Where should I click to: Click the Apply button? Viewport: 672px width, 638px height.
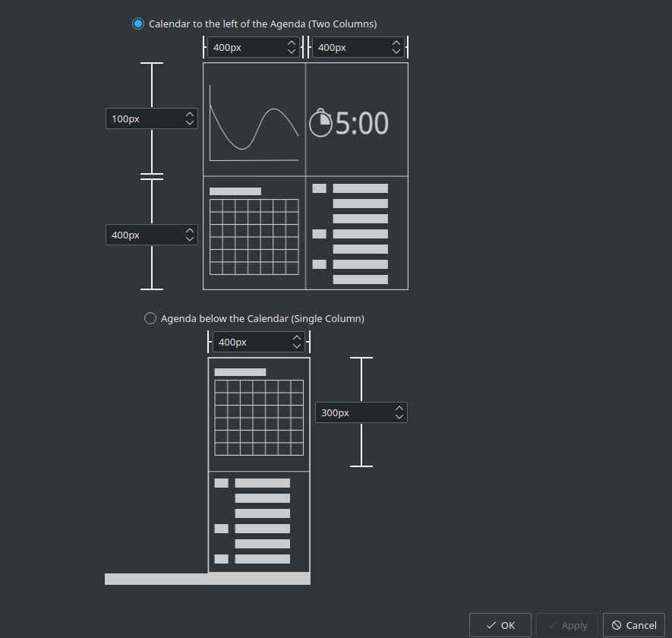[x=567, y=625]
